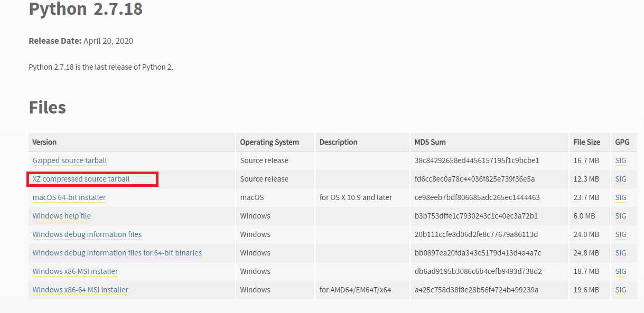This screenshot has height=313, width=644.
Task: Select MD5 sum fd6cc8ec0a78c44036f825e739f36e5a
Action: click(x=475, y=179)
